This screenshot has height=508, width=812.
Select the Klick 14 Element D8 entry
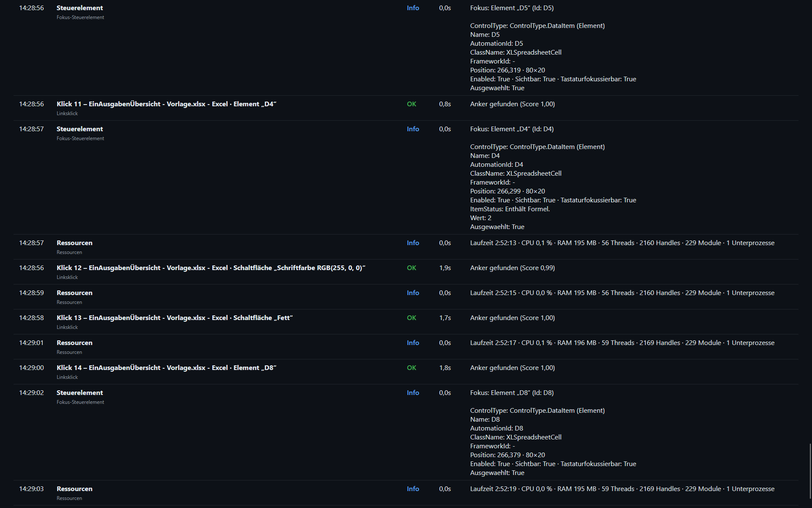(x=166, y=368)
